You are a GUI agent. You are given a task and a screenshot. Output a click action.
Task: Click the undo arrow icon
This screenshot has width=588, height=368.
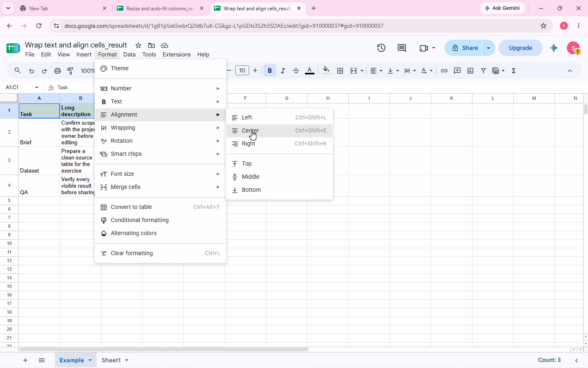pos(31,71)
